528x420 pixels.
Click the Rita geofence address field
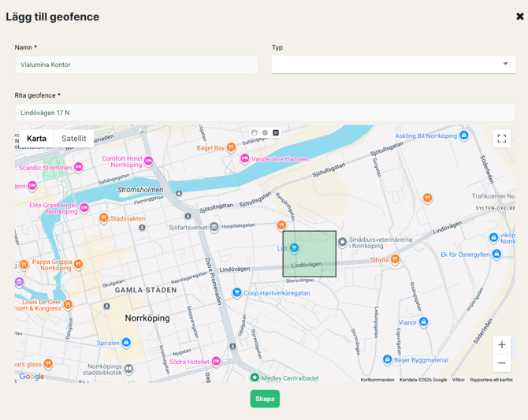[264, 113]
